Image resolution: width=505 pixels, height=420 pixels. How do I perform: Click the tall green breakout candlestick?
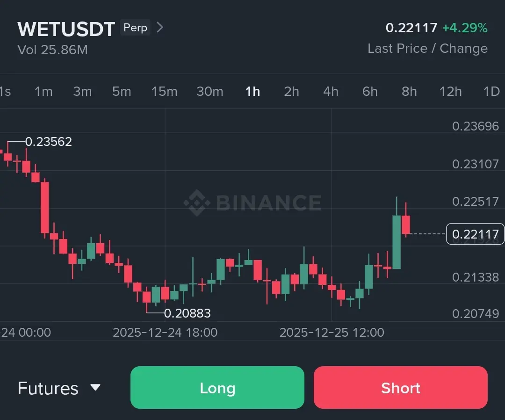pos(397,242)
